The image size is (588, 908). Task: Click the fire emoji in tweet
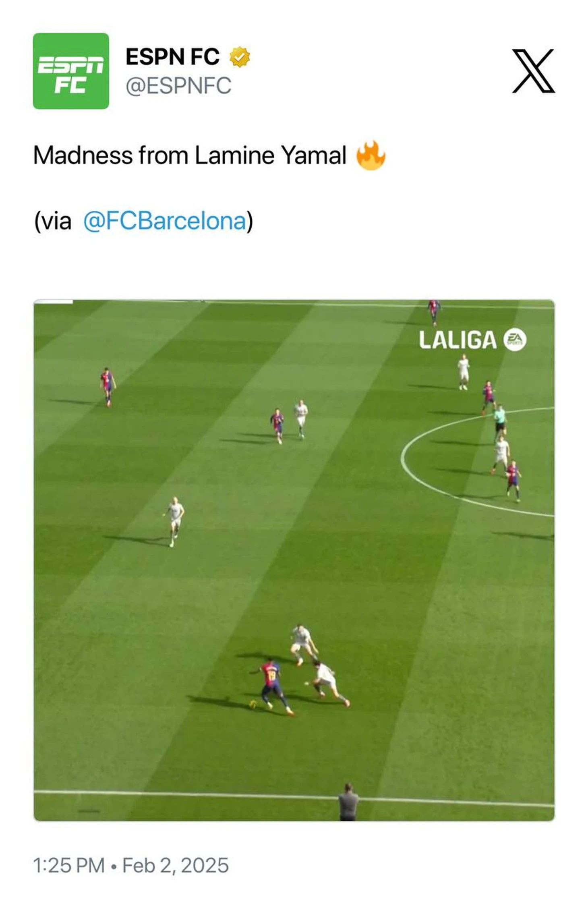point(371,155)
